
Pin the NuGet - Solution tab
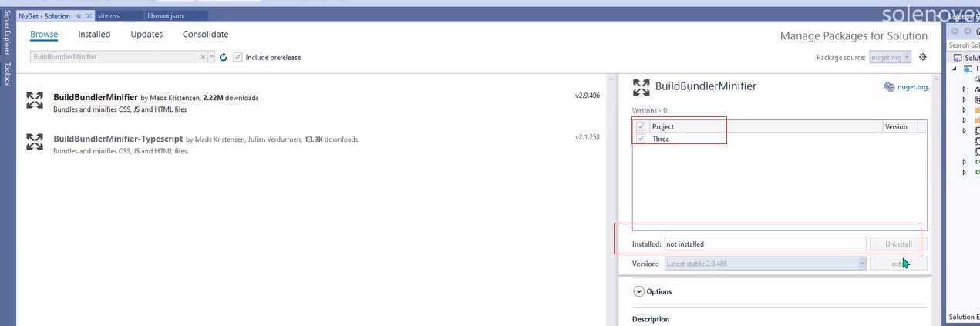pos(79,16)
